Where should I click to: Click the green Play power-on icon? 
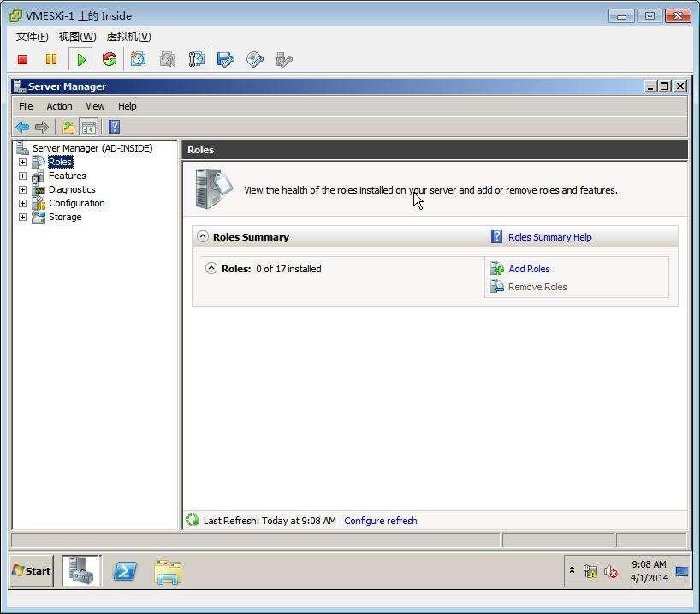click(x=81, y=59)
